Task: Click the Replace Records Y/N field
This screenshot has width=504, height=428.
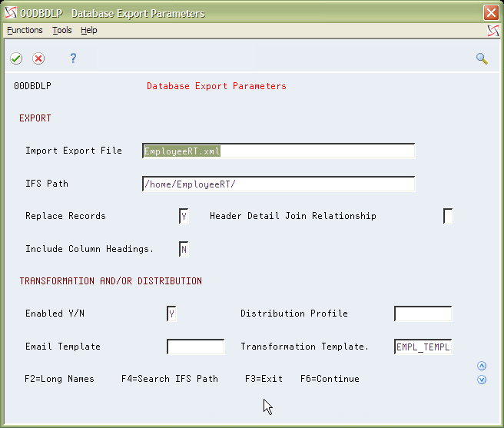Action: 184,216
